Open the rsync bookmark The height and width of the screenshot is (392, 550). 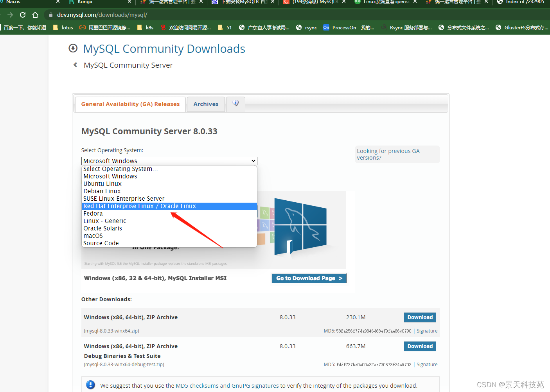tap(306, 27)
